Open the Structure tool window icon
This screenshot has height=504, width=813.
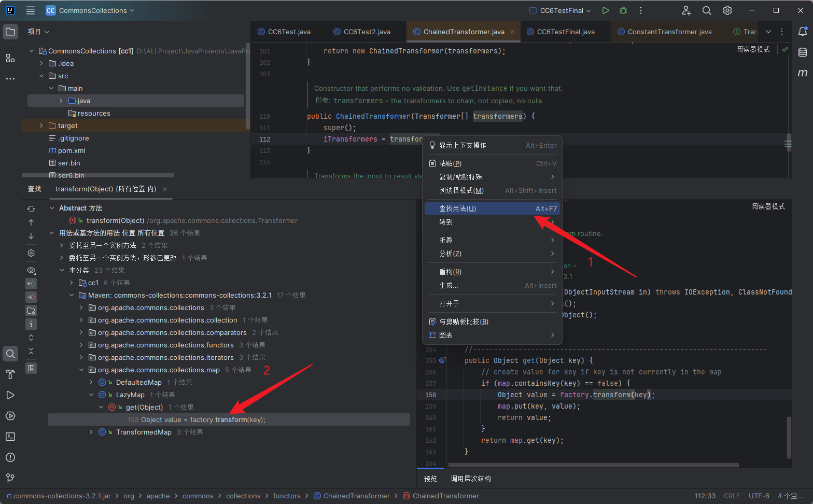[10, 58]
